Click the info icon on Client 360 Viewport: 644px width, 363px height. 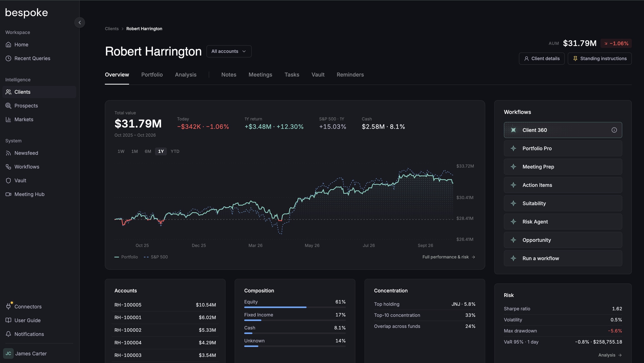point(614,130)
